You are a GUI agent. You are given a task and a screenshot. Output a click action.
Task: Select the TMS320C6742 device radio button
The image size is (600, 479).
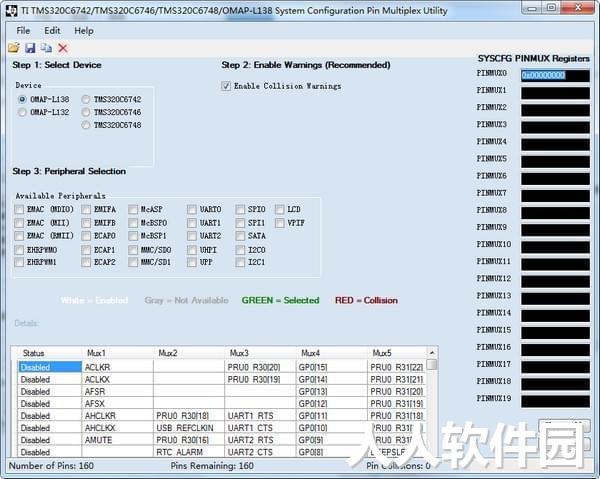(86, 99)
